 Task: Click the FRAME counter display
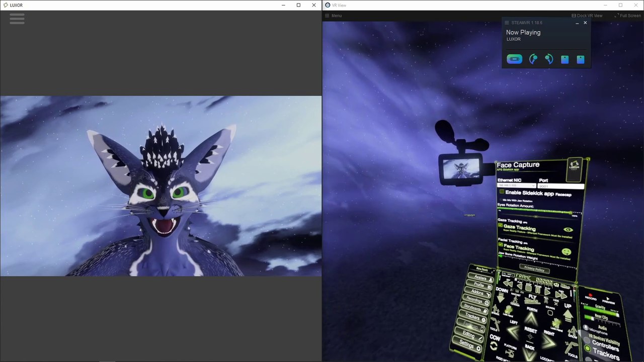(533, 279)
